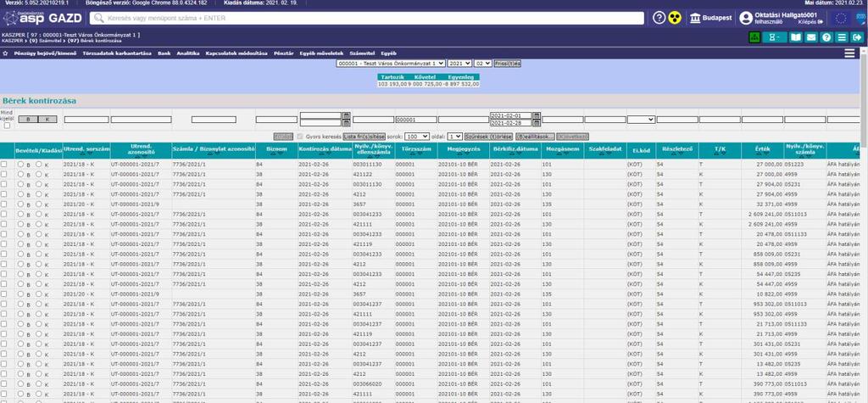Sort ascending by Bizonem column

[272, 154]
